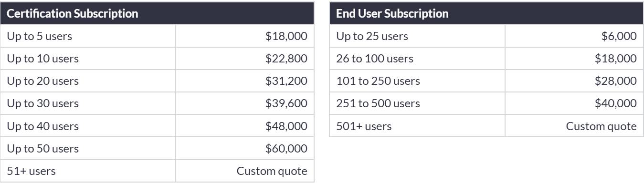The image size is (644, 183).
Task: Click the Certification Subscription table header
Action: point(157,13)
